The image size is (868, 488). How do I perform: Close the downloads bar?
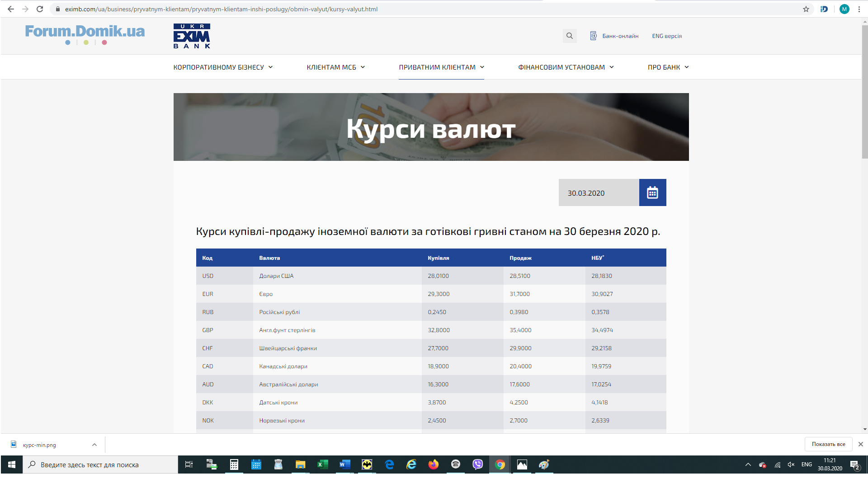(x=861, y=444)
